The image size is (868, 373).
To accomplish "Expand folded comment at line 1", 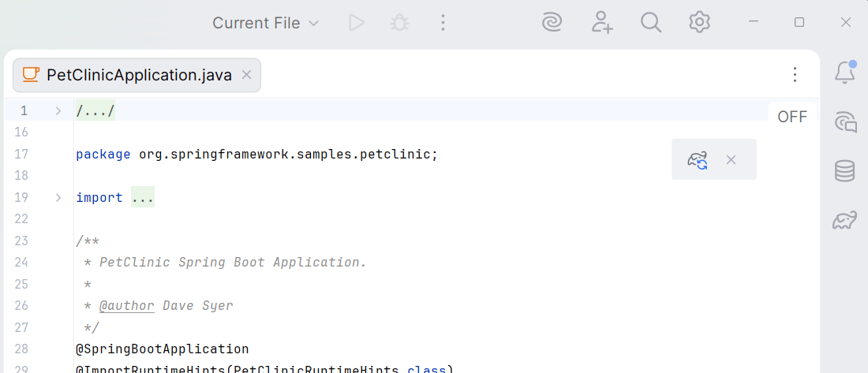I will pos(58,110).
